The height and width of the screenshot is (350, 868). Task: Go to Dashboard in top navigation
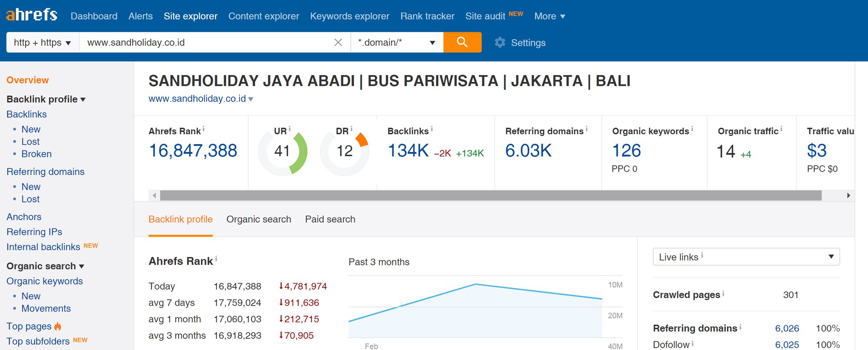click(x=94, y=16)
